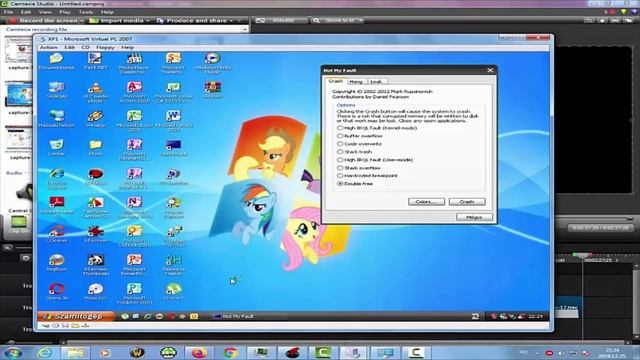The height and width of the screenshot is (360, 640).
Task: Open Microsoft Outlook 2010 desktop shortcut
Action: click(134, 236)
